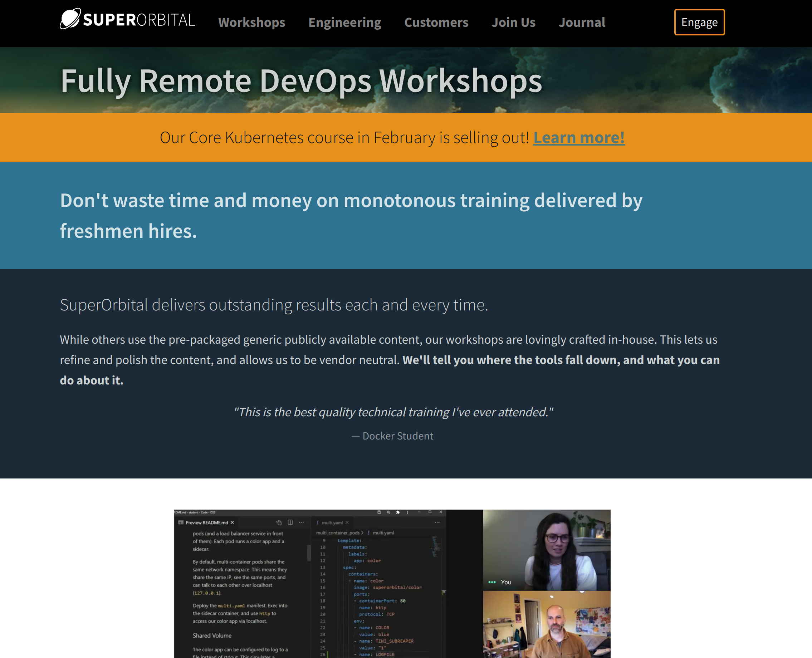Visit the Journal section

pos(582,23)
